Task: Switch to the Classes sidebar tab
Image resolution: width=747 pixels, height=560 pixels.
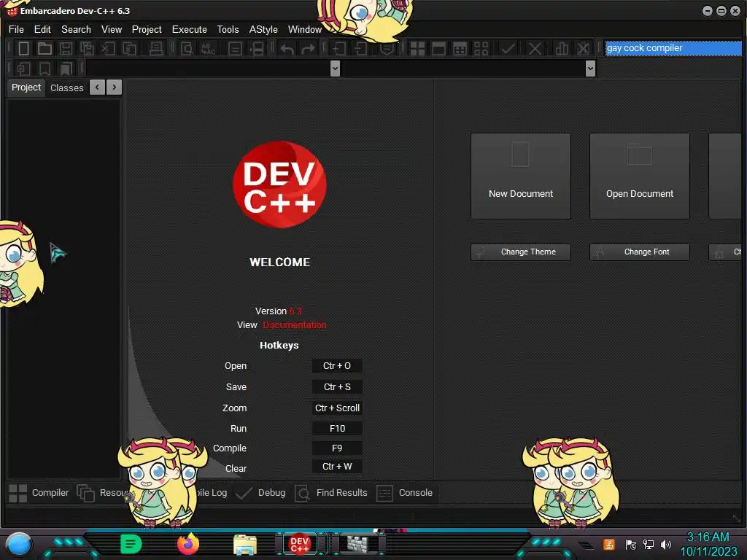Action: click(66, 88)
